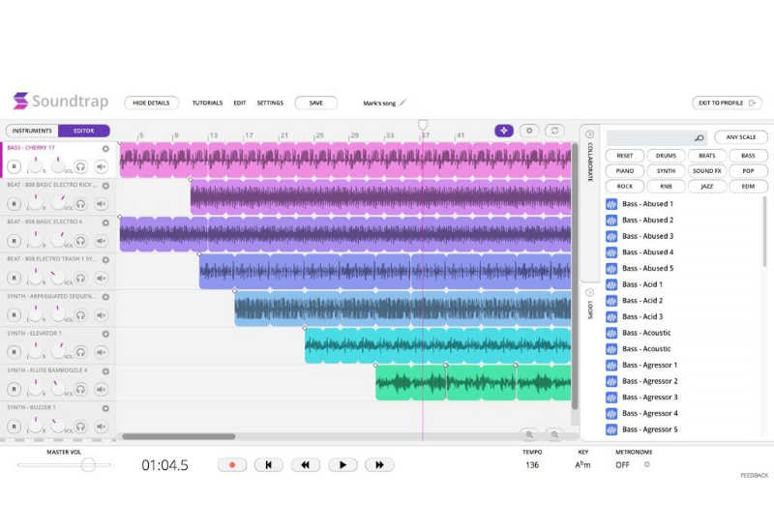Click the rewind button

306,465
